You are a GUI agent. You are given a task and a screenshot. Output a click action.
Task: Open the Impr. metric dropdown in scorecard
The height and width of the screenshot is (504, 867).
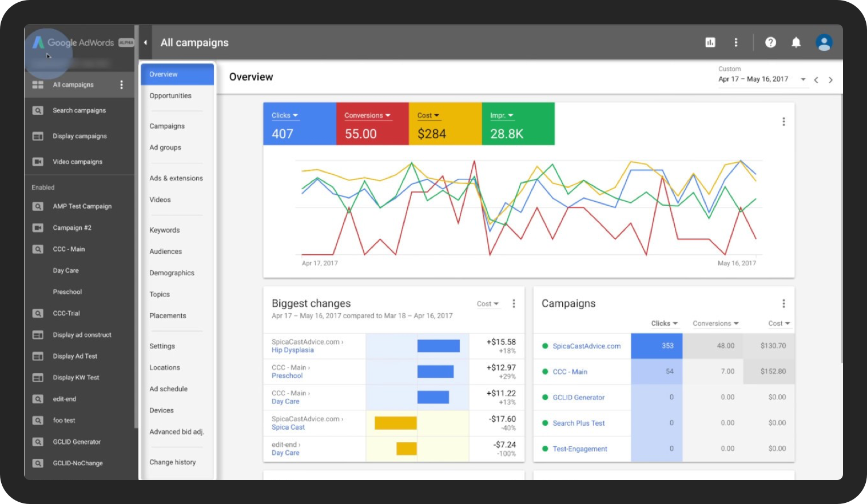(502, 115)
